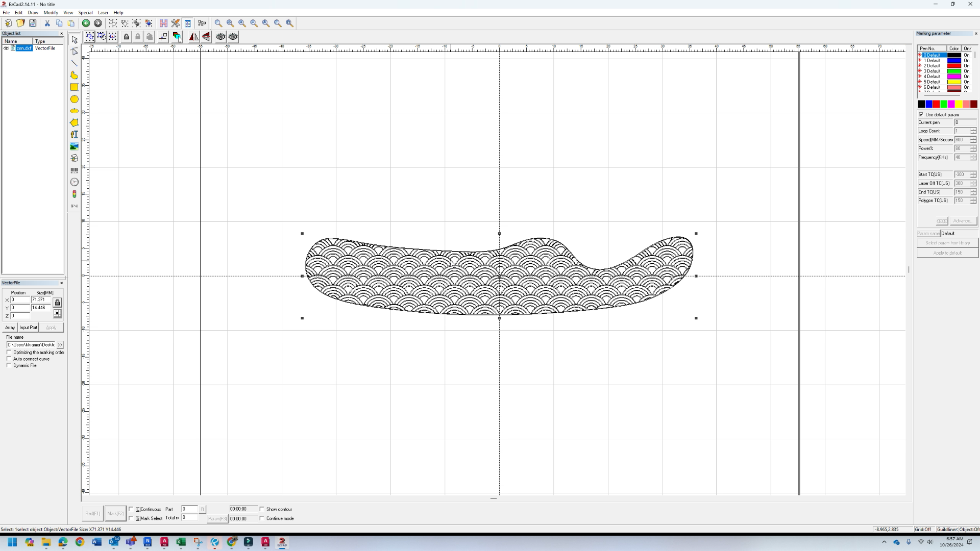The height and width of the screenshot is (551, 980).
Task: Click the Save floppy disk icon
Action: coord(33,23)
